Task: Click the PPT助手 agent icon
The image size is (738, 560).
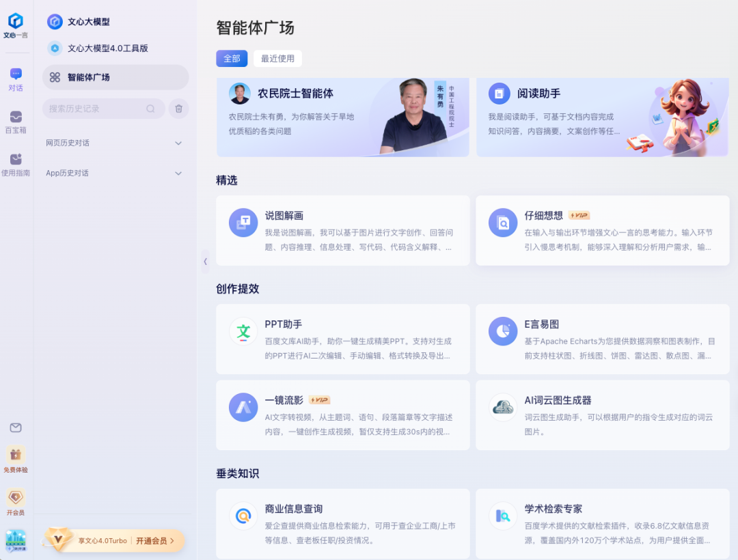Action: pyautogui.click(x=243, y=331)
